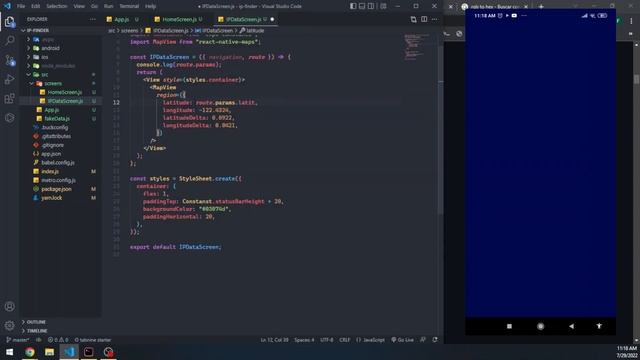Image resolution: width=640 pixels, height=360 pixels.
Task: Switch to the HomeScreen.js editor tab
Action: point(179,19)
